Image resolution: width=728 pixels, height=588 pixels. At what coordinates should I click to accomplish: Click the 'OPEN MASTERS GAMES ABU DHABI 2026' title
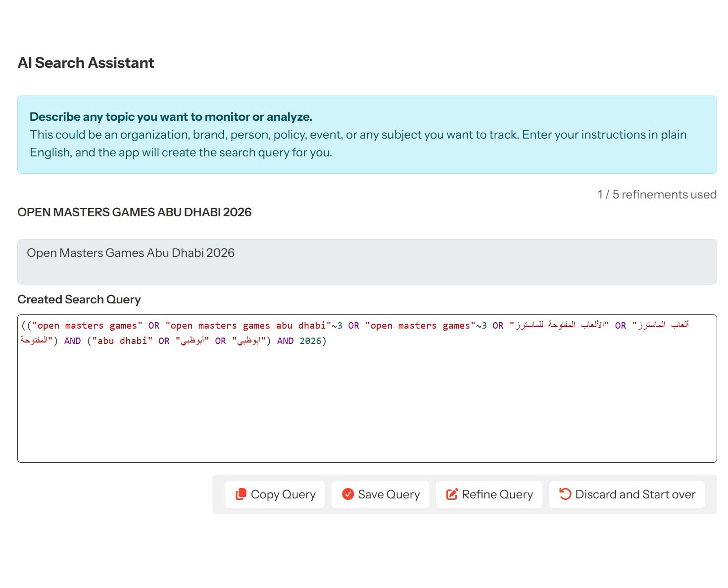(135, 212)
